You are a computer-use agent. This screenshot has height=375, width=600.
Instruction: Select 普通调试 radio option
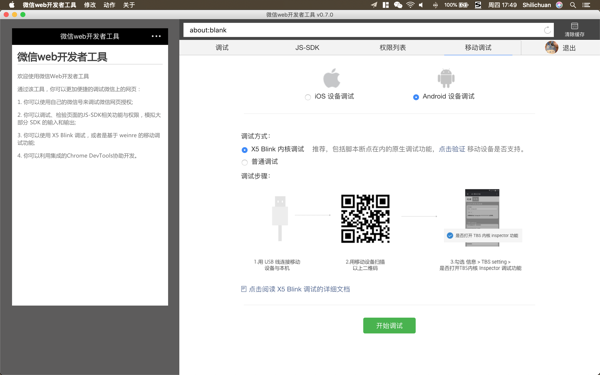pos(245,162)
